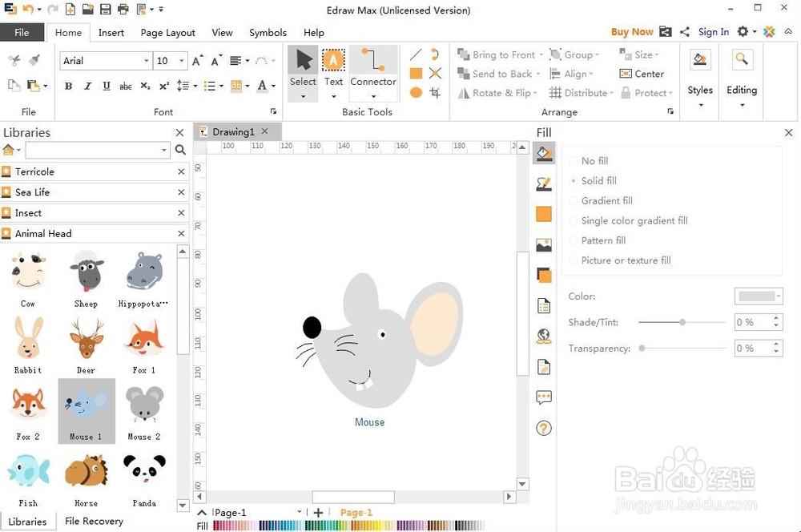Close the Sea Life library
This screenshot has height=532, width=801.
point(181,192)
